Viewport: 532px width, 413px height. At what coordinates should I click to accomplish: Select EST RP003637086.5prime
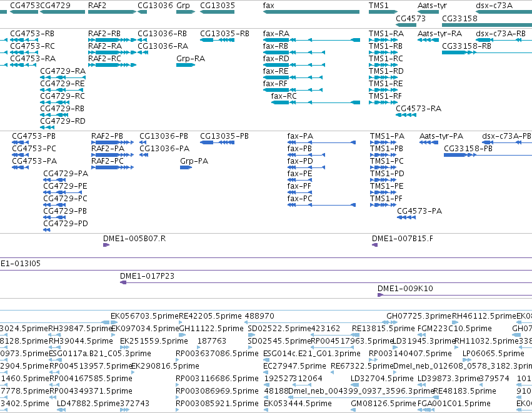pos(217,354)
